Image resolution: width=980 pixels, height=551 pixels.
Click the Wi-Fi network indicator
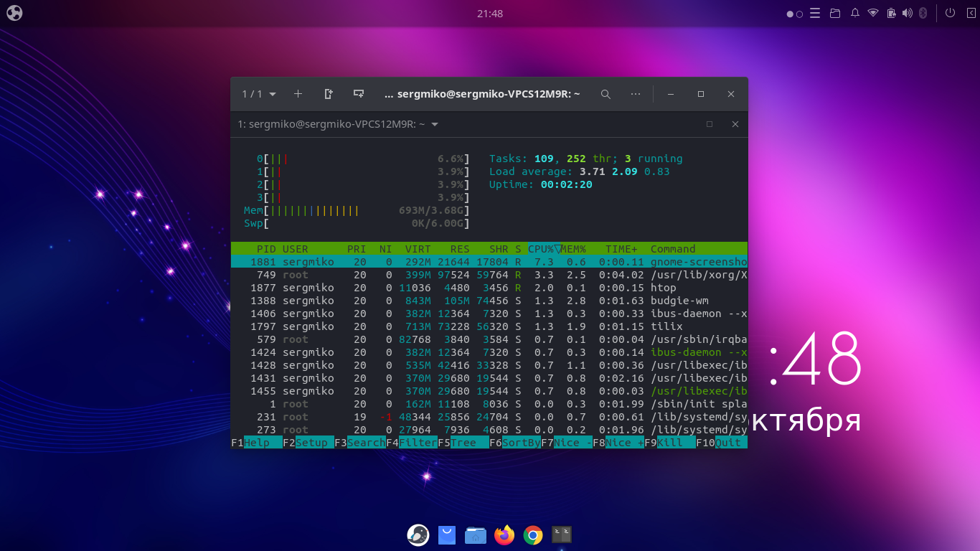pos(873,13)
